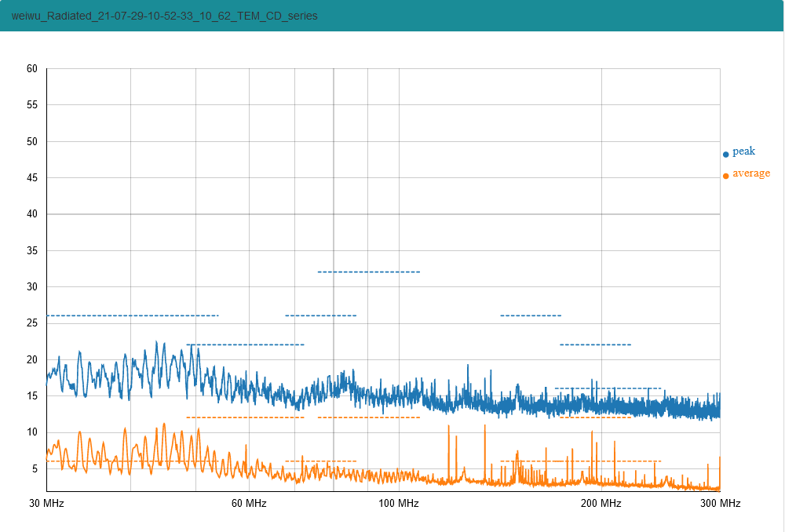Click the 60 MHz x-axis label
785x532 pixels.
point(249,503)
